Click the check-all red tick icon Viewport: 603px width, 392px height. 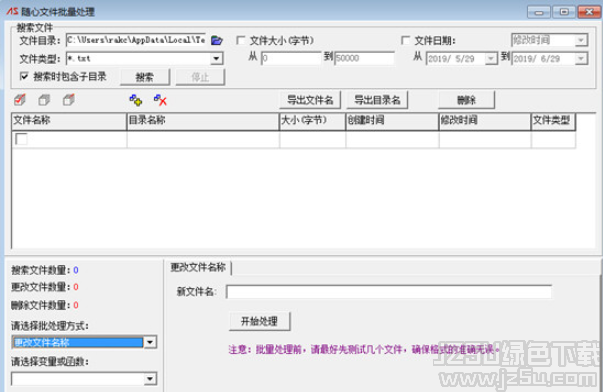pyautogui.click(x=20, y=100)
